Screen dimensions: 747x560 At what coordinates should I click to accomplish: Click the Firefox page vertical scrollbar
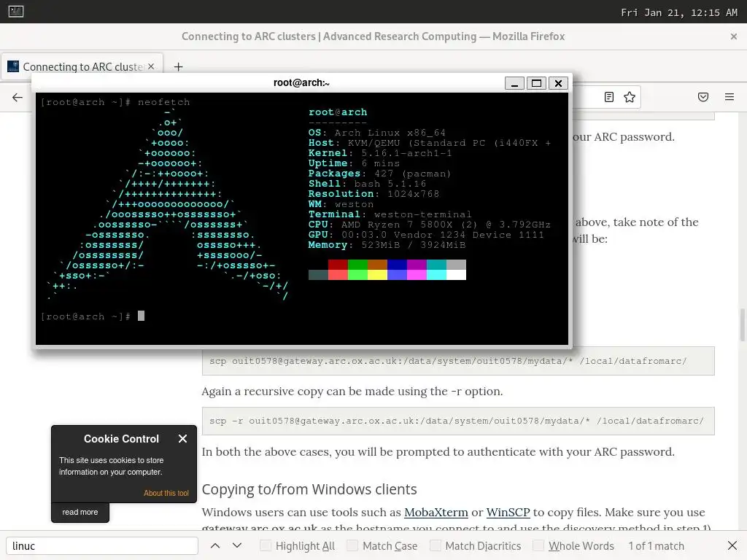pos(742,324)
